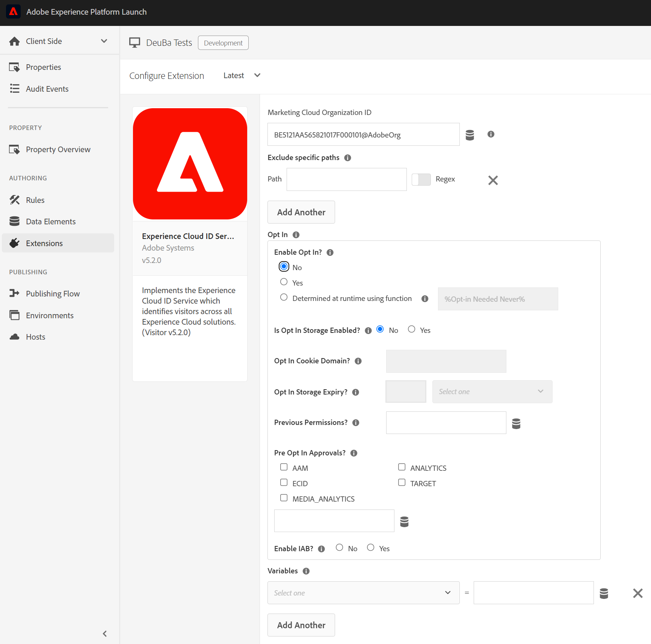The image size is (651, 644).
Task: Click data element icon beside Previous Permissions
Action: pyautogui.click(x=516, y=423)
